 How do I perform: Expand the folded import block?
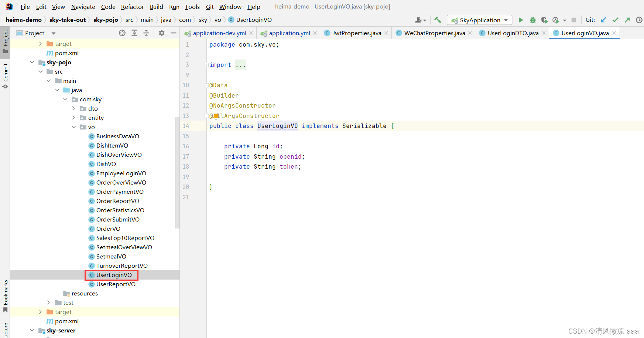click(x=206, y=65)
